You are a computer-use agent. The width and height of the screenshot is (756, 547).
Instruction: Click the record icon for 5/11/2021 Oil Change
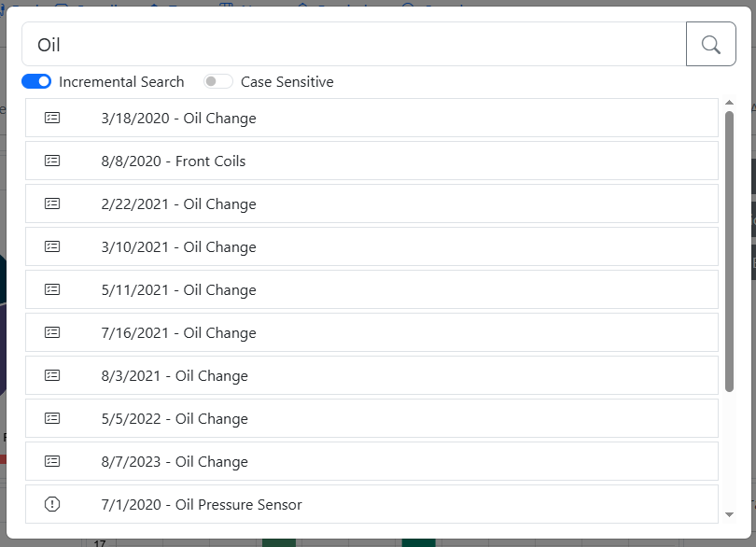(52, 290)
